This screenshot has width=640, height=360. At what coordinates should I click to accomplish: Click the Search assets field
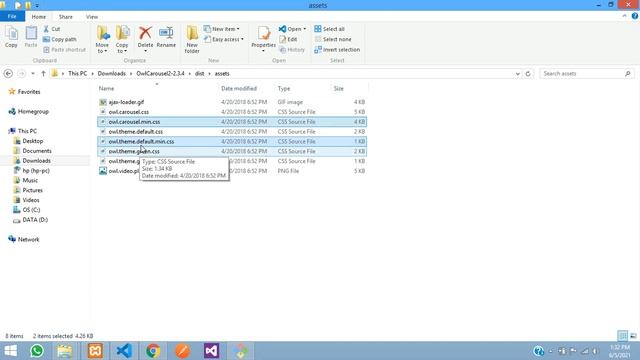tap(587, 73)
